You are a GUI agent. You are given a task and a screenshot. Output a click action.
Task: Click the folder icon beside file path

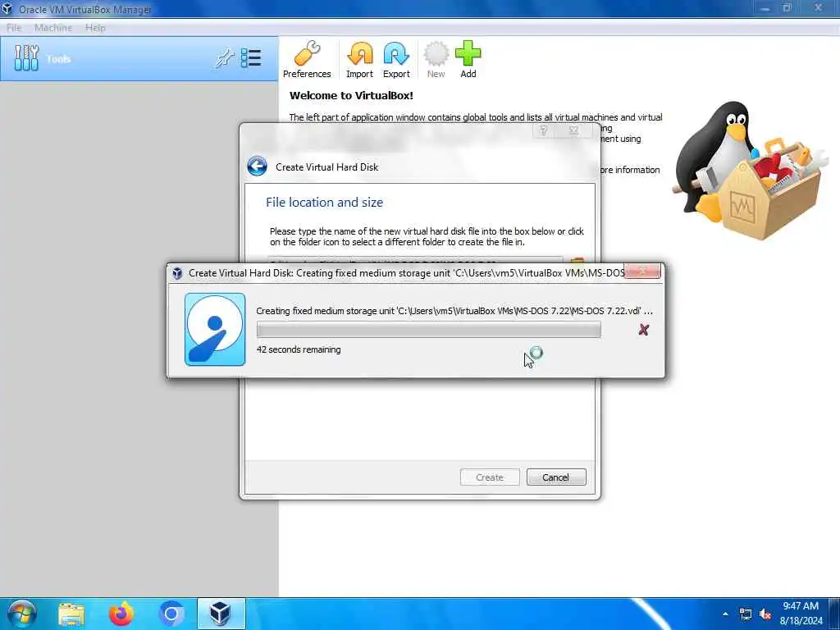[x=577, y=262]
